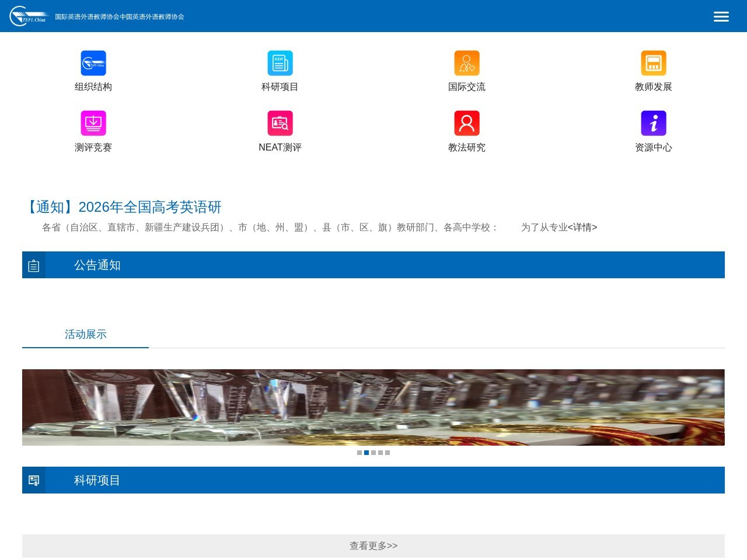The height and width of the screenshot is (560, 747).
Task: Click the 资源中心 purple info icon
Action: tap(654, 123)
